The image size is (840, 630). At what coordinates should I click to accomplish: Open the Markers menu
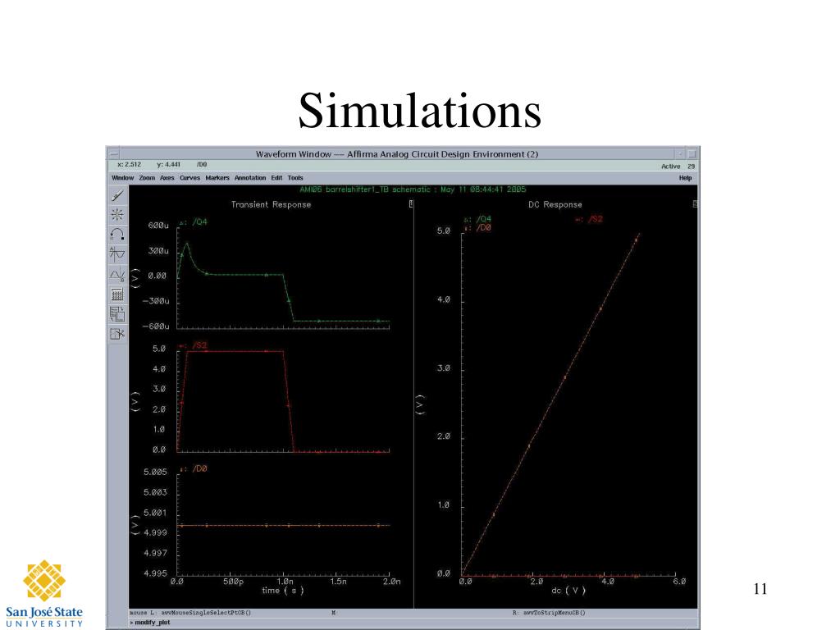click(217, 178)
